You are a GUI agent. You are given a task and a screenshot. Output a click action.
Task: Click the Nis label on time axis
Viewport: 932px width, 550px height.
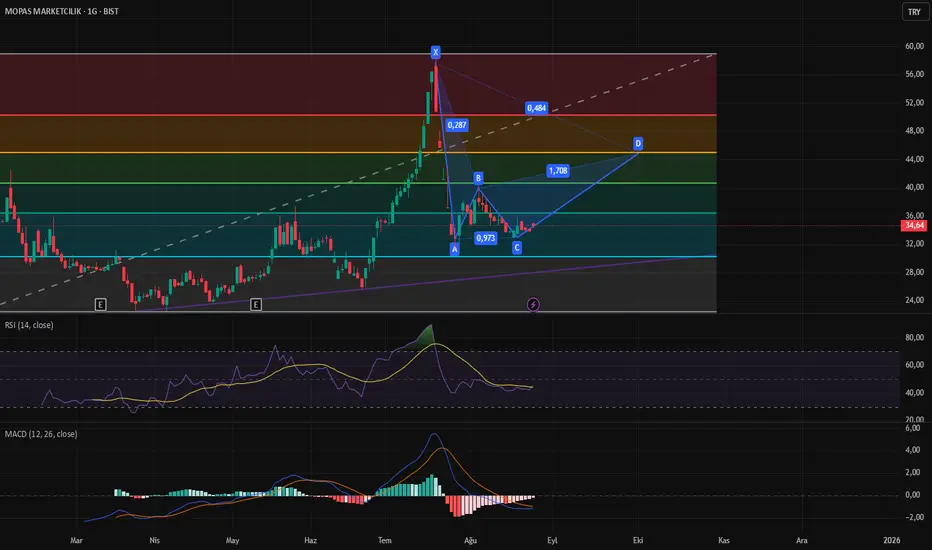155,540
